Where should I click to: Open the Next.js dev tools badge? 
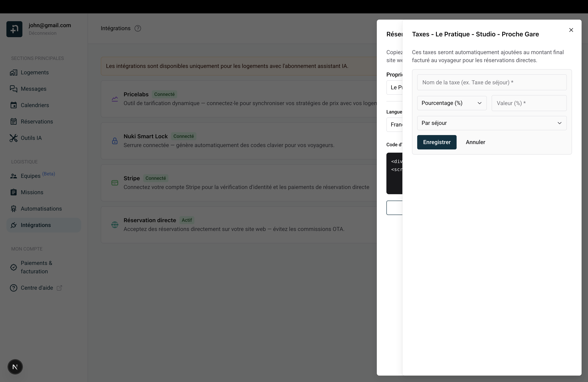coord(15,367)
